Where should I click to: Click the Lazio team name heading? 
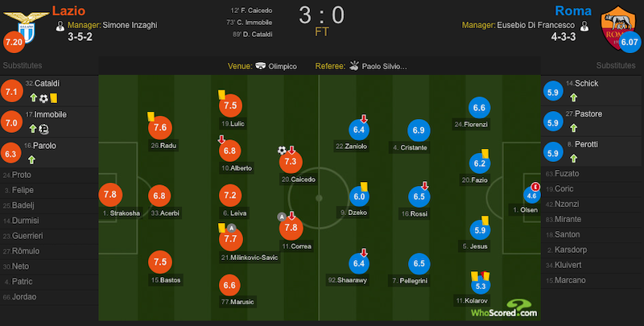coord(68,10)
